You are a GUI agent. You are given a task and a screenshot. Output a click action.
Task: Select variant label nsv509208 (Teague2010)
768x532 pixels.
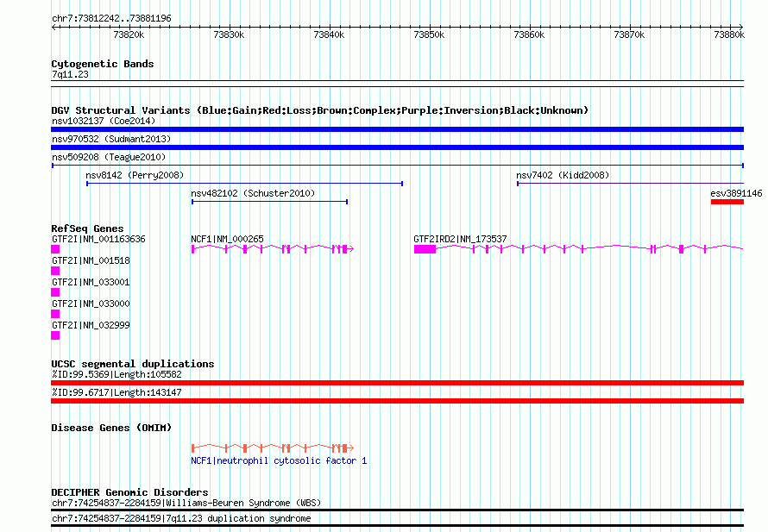click(x=109, y=157)
